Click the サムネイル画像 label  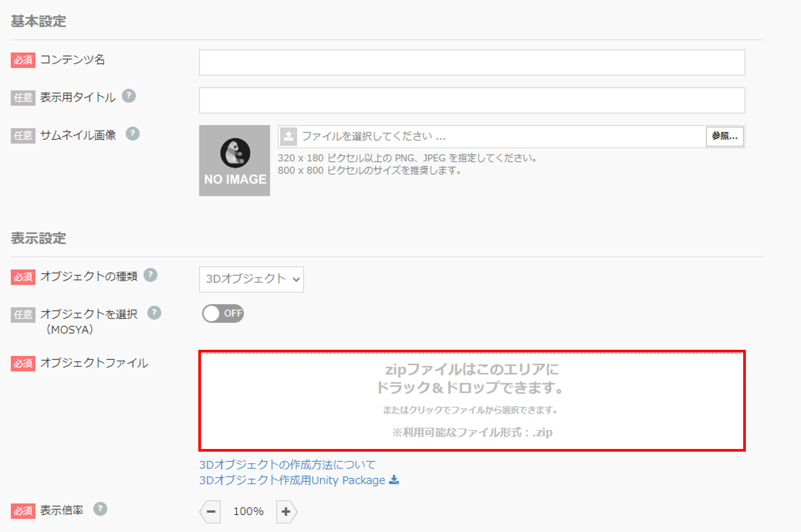point(78,135)
